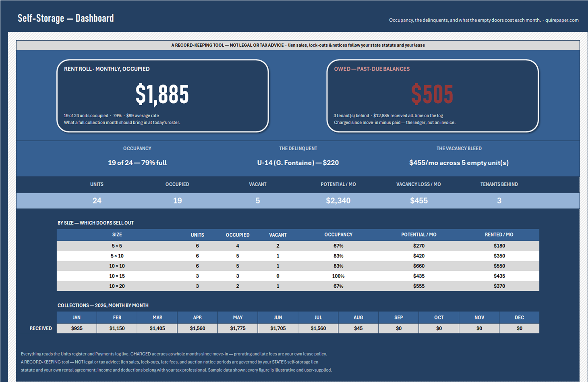Click the 3 tenant(s) behind line
Viewport: 588px width, 382px height.
pyautogui.click(x=388, y=116)
